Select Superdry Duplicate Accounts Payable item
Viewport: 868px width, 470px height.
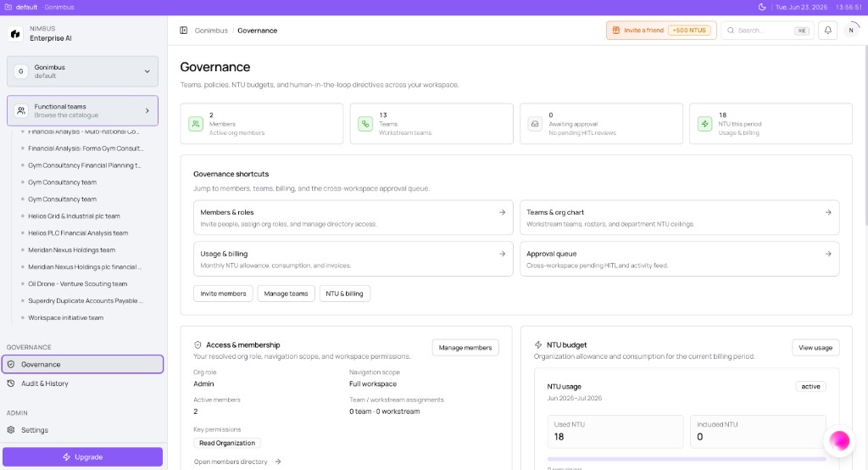tap(86, 301)
